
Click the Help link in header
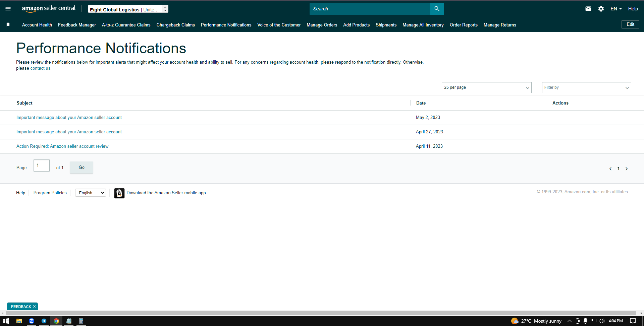click(633, 9)
